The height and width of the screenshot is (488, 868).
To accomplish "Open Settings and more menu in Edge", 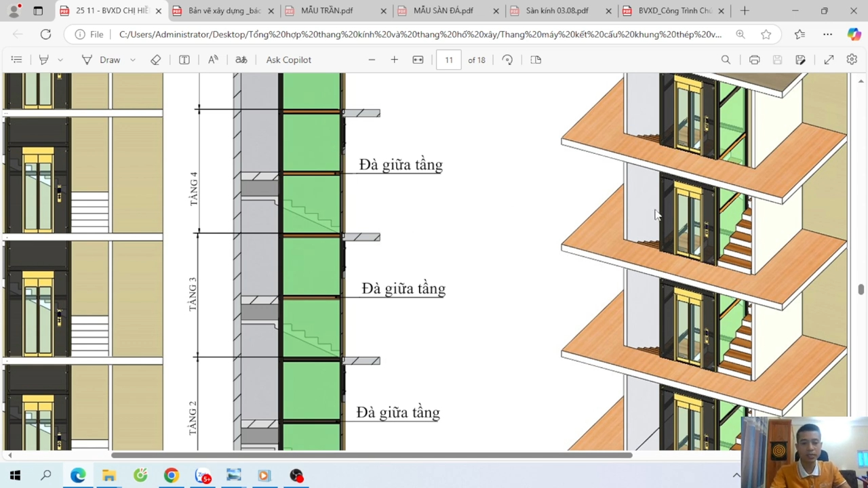I will (x=827, y=34).
